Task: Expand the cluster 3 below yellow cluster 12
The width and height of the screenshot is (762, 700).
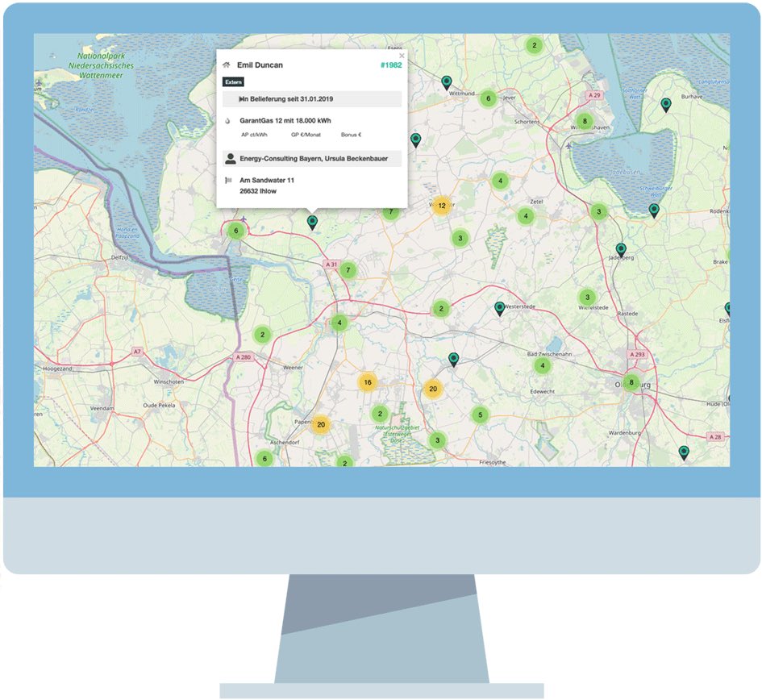Action: (460, 238)
